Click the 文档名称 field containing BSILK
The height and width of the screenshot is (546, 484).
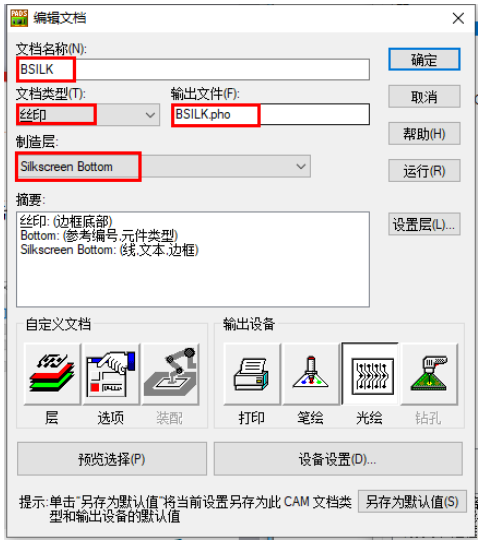coord(193,69)
